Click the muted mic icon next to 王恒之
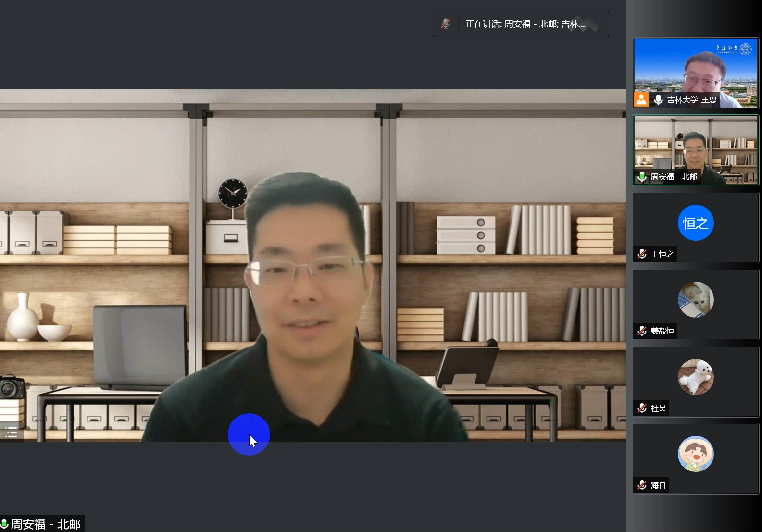The height and width of the screenshot is (532, 762). click(642, 254)
